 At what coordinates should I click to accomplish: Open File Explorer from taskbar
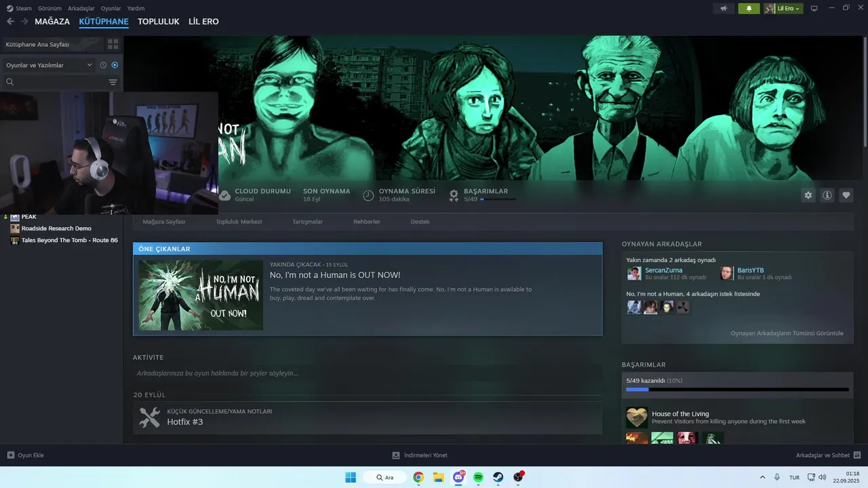[438, 477]
